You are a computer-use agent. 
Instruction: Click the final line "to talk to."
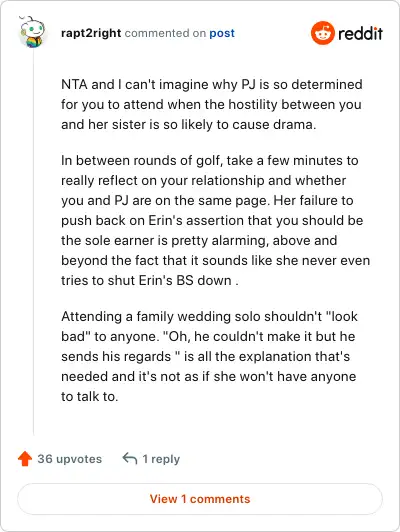pyautogui.click(x=90, y=396)
